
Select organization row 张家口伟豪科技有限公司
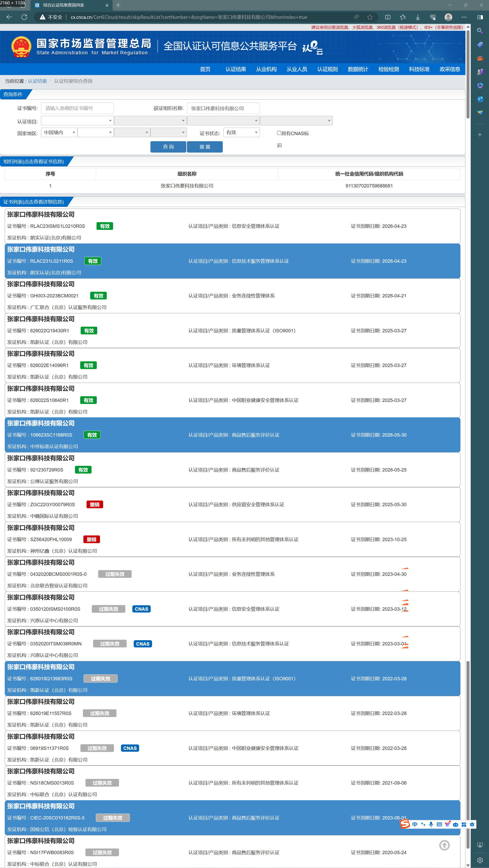pos(232,186)
